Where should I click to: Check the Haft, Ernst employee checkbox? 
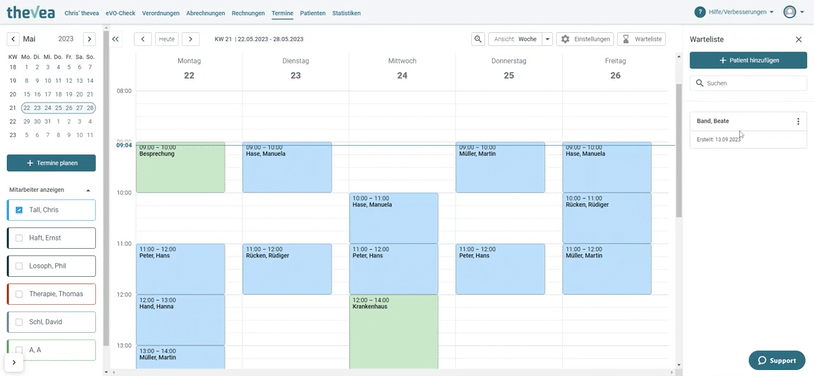pos(19,238)
